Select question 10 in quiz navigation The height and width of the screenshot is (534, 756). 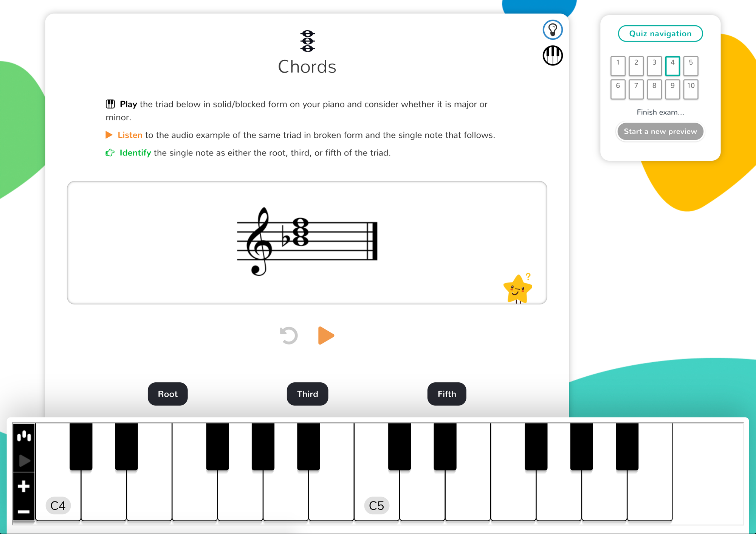pos(691,87)
